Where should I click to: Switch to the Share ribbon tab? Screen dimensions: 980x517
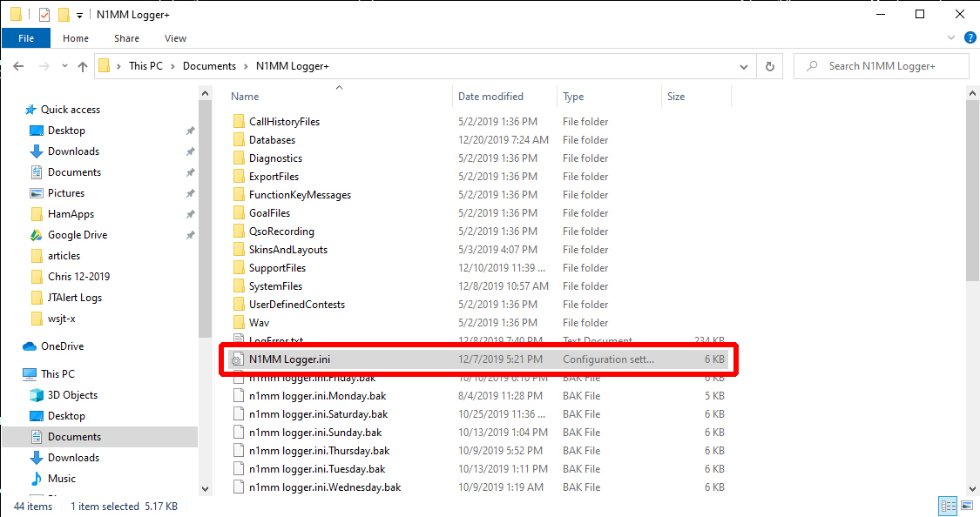pos(126,38)
